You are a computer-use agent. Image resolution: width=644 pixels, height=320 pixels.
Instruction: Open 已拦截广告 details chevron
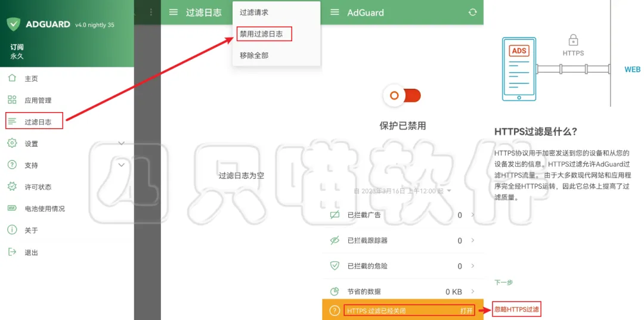(x=473, y=215)
